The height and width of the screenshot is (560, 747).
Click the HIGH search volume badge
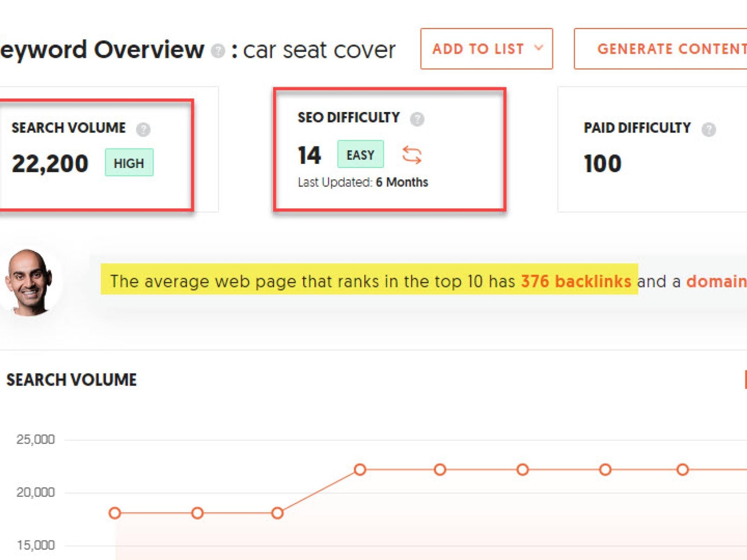pos(129,163)
